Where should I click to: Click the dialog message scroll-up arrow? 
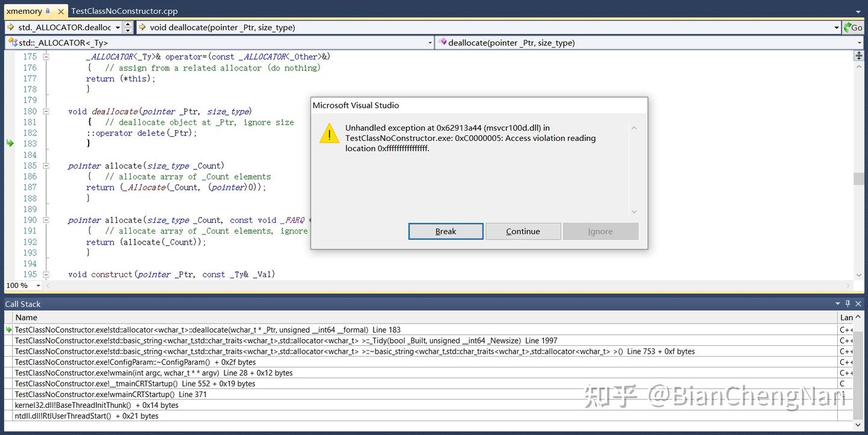(634, 128)
